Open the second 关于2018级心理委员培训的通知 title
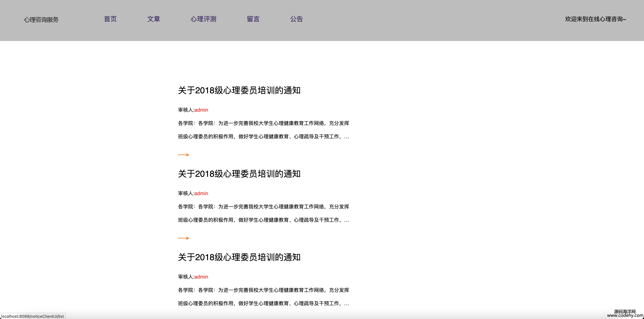 click(239, 174)
